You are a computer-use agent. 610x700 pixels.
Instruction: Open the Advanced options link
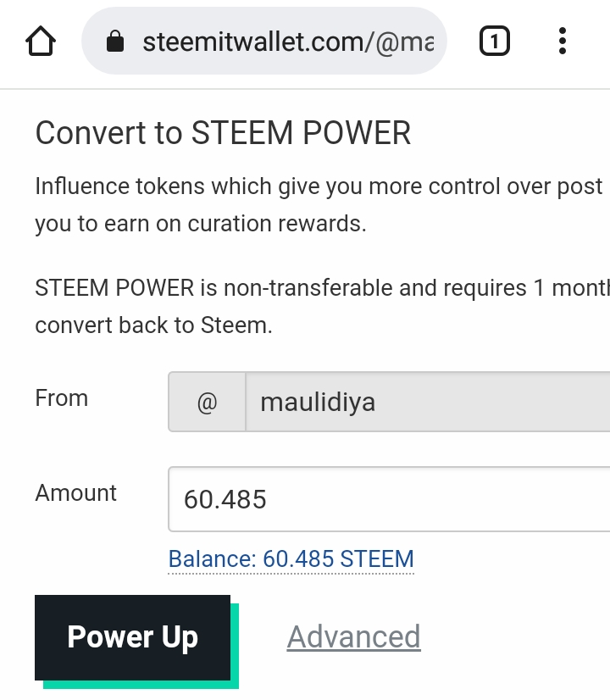tap(354, 636)
